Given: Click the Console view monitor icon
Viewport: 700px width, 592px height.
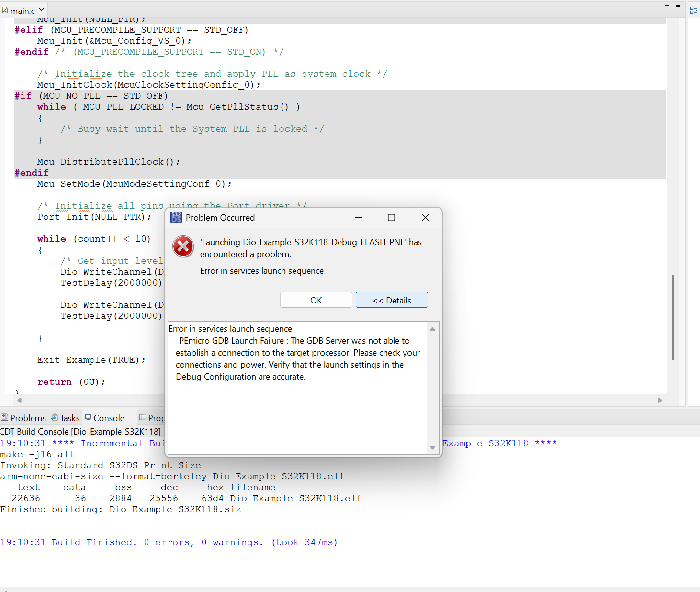Looking at the screenshot, I should [x=89, y=417].
